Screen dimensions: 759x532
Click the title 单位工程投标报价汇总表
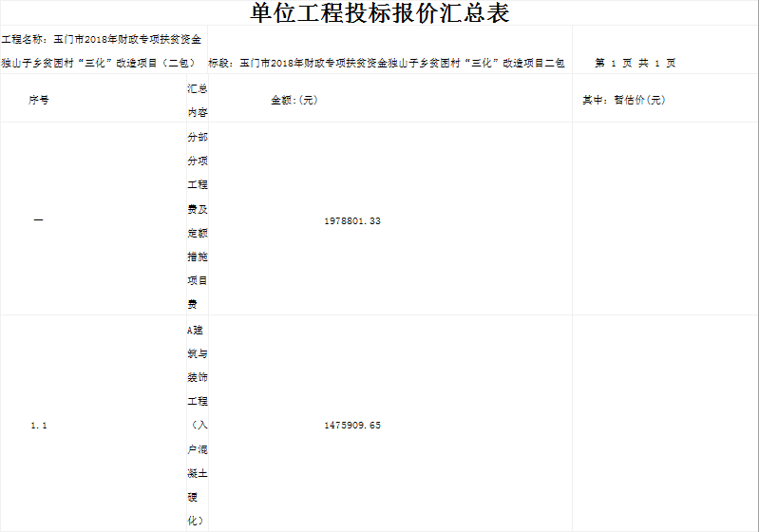(x=379, y=13)
